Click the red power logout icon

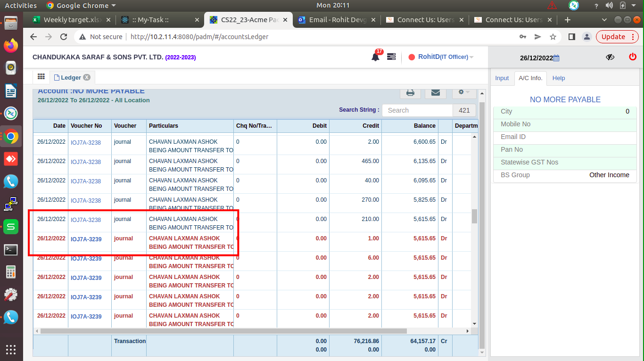(x=633, y=57)
